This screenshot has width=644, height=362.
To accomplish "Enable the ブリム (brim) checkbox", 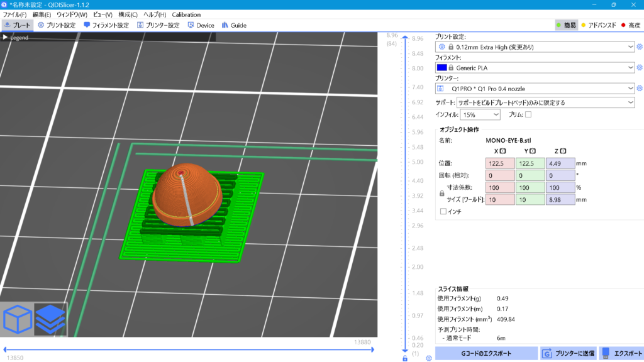I will (x=528, y=114).
